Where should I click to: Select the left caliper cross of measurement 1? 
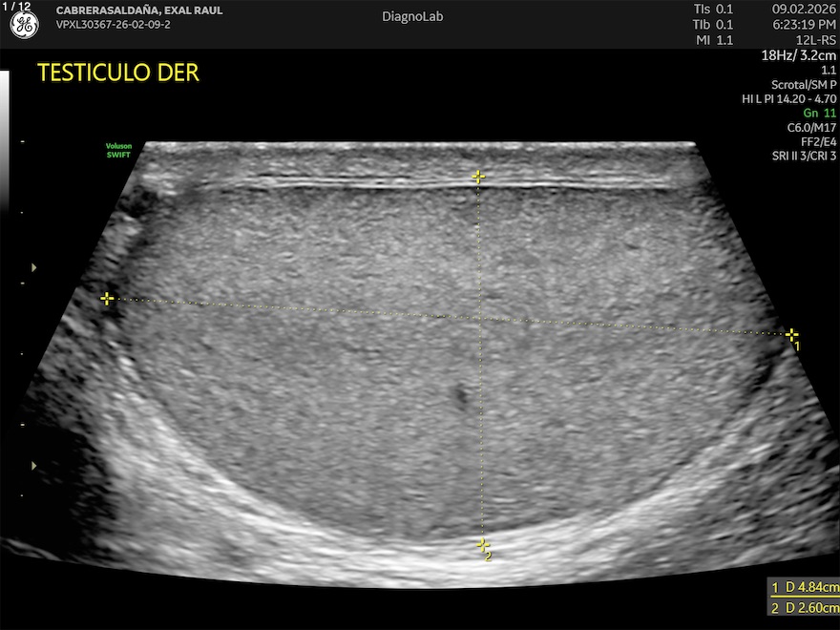tap(107, 299)
